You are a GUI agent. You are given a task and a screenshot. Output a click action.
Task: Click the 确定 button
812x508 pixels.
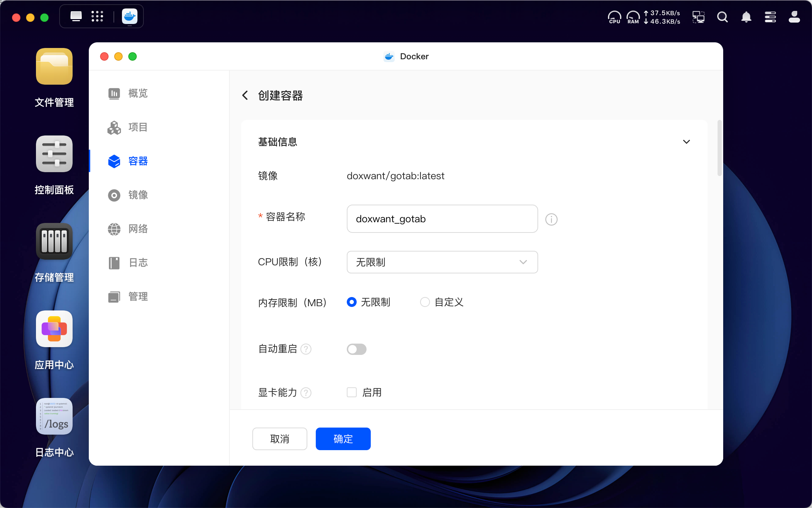coord(343,439)
